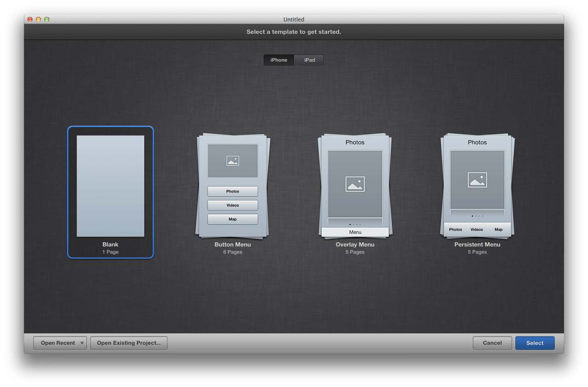
Task: Click page indicator dots in Persistent Menu preview
Action: (477, 216)
